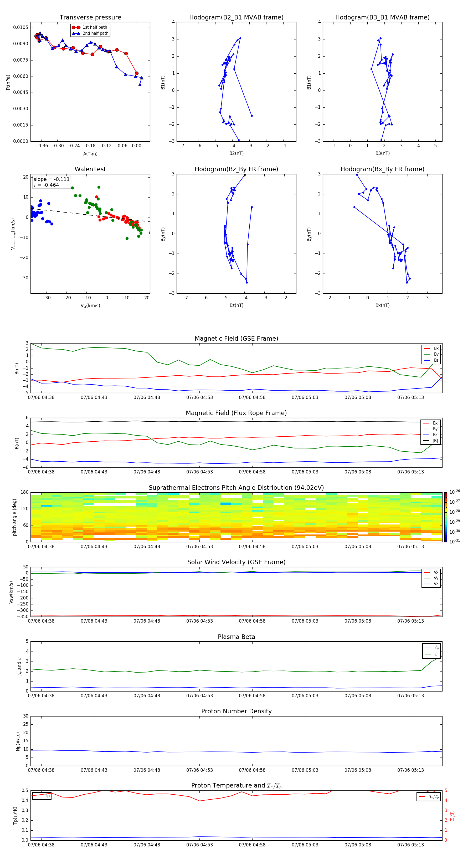Viewport: 473px width, 868px height.
Task: Click the "Bx(nT)" x-axis label
Action: click(382, 305)
